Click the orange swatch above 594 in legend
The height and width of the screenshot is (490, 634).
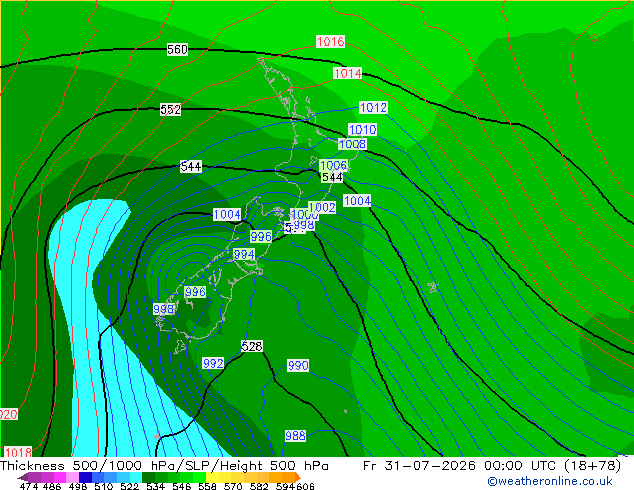pyautogui.click(x=288, y=477)
